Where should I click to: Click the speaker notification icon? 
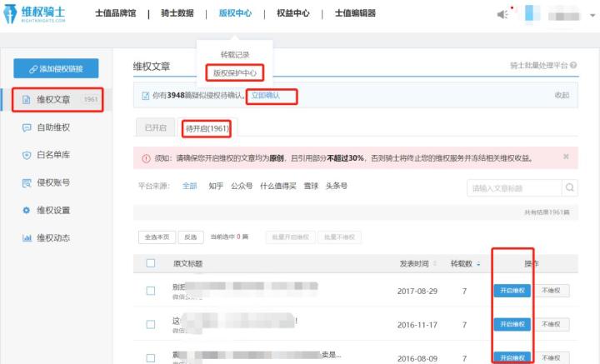pyautogui.click(x=502, y=14)
